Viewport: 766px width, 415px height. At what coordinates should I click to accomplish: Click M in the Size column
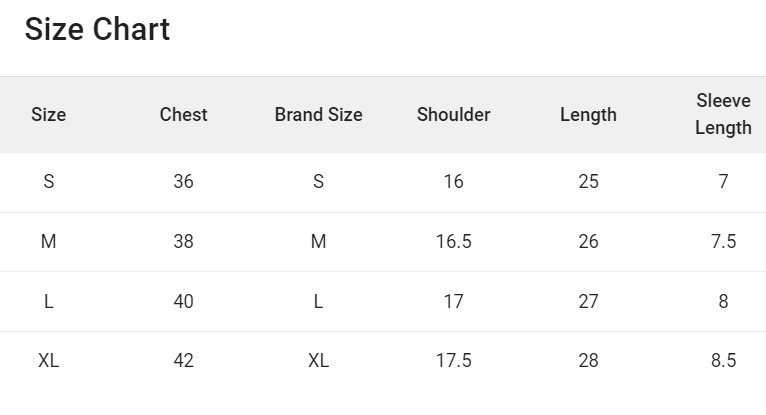click(x=48, y=242)
